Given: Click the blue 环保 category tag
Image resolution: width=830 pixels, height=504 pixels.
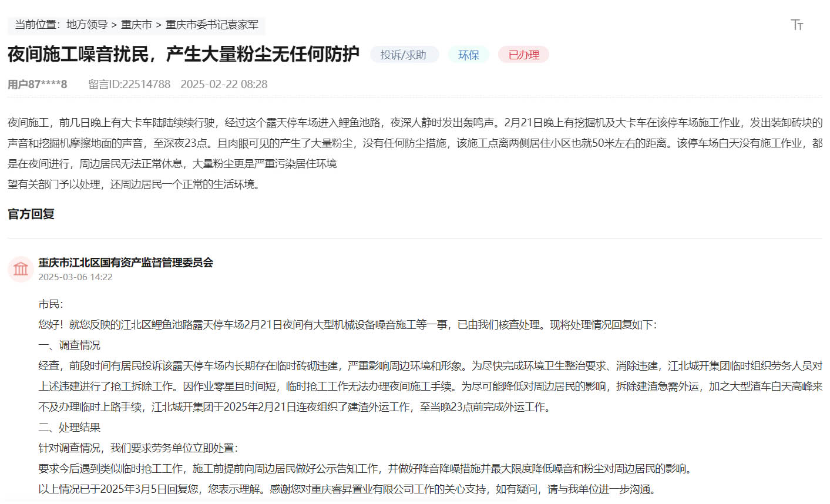Looking at the screenshot, I should (468, 54).
